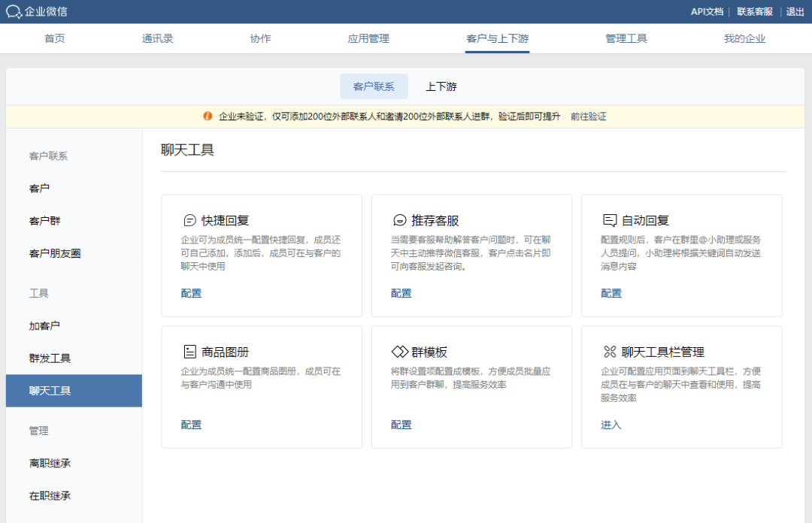Open 离职继承 under 管理
The image size is (812, 523).
pos(50,463)
